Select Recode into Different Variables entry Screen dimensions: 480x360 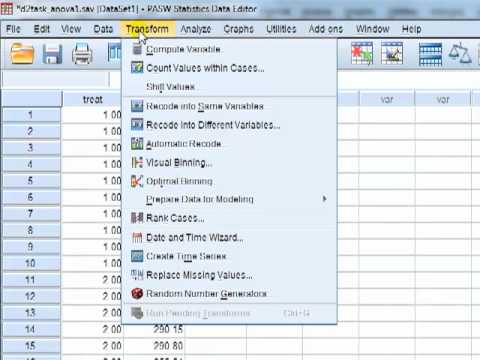[229, 125]
